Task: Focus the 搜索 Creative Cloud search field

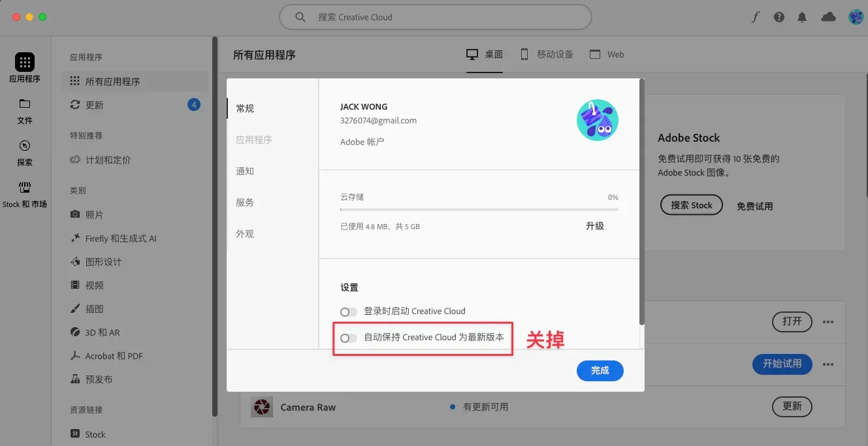Action: [436, 18]
